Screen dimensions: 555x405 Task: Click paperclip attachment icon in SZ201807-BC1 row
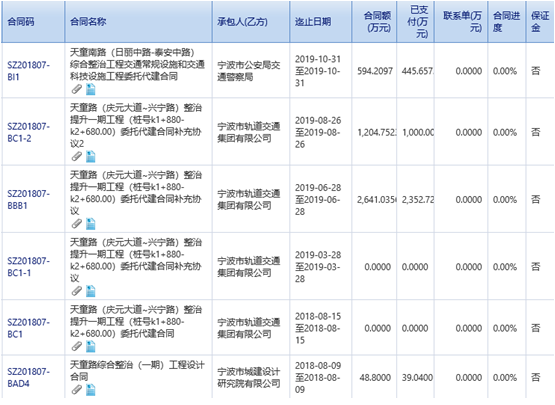pyautogui.click(x=76, y=346)
